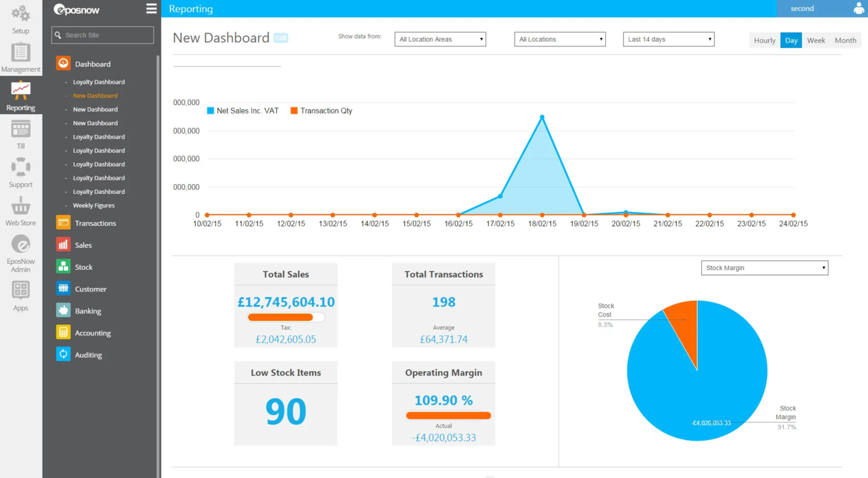The width and height of the screenshot is (868, 478).
Task: Click the Auditing refresh icon
Action: point(63,354)
